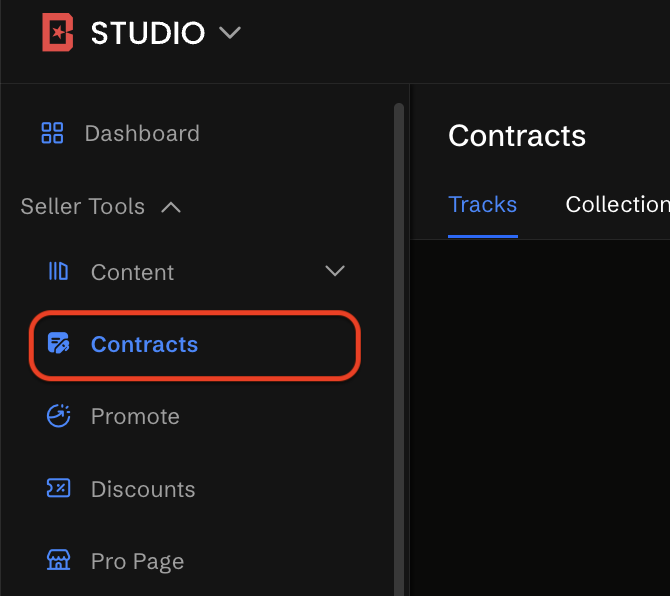The width and height of the screenshot is (670, 596).
Task: Go to the Dashboard link
Action: [x=142, y=133]
